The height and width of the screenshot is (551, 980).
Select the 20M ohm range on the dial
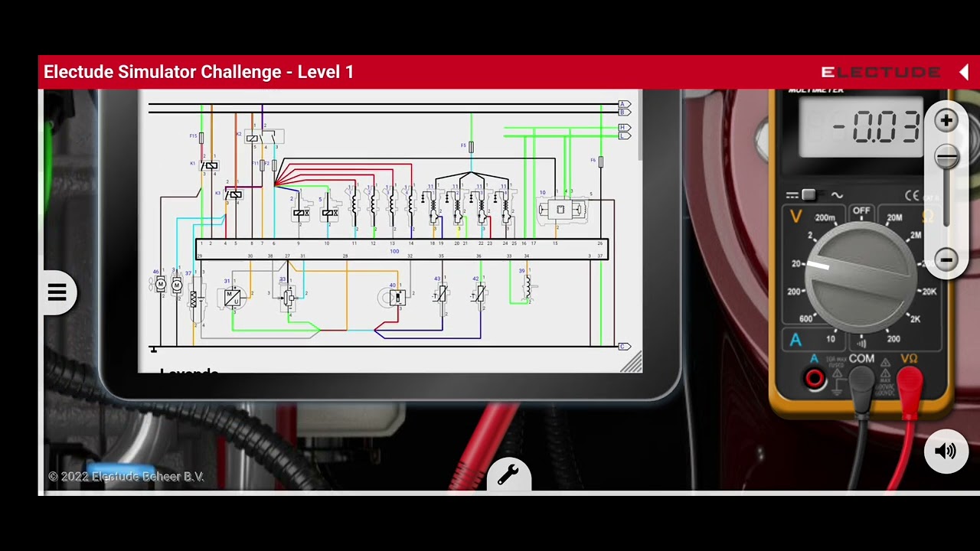click(x=894, y=218)
